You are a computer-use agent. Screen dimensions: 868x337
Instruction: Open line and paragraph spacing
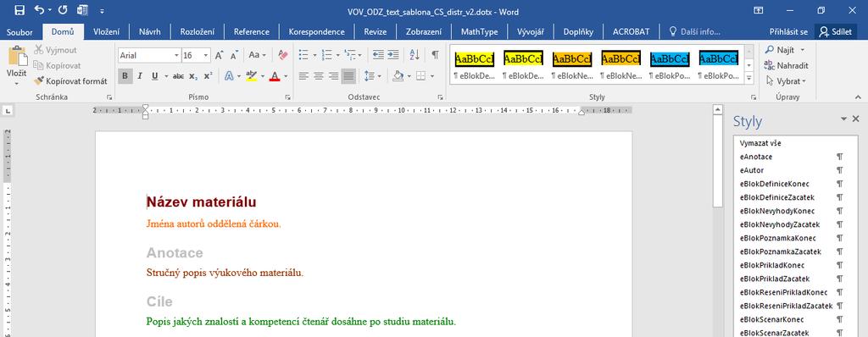(369, 76)
